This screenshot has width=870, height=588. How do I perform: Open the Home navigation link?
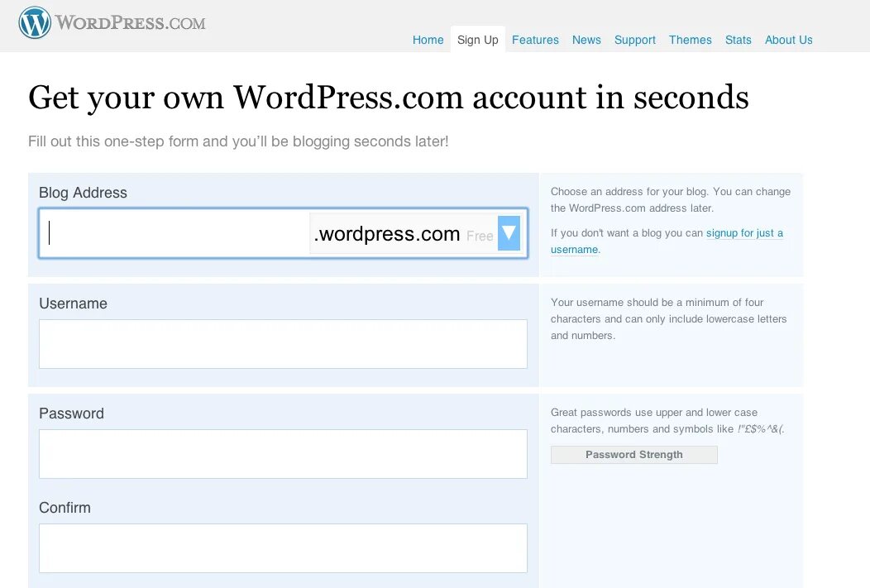pos(428,40)
